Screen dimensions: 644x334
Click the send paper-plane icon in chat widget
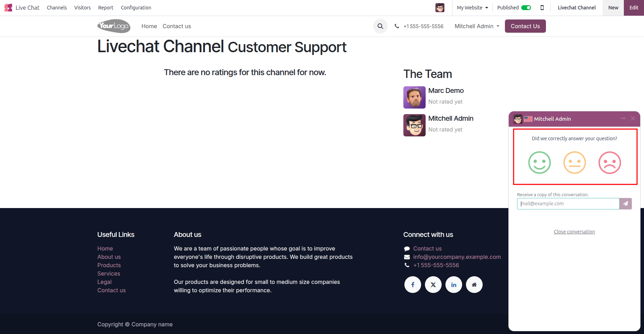click(626, 204)
